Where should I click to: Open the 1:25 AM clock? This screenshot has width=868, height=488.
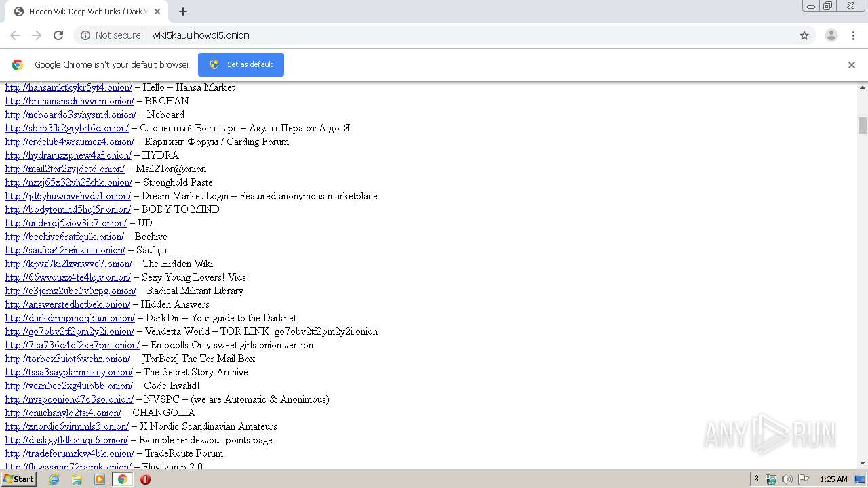[833, 479]
